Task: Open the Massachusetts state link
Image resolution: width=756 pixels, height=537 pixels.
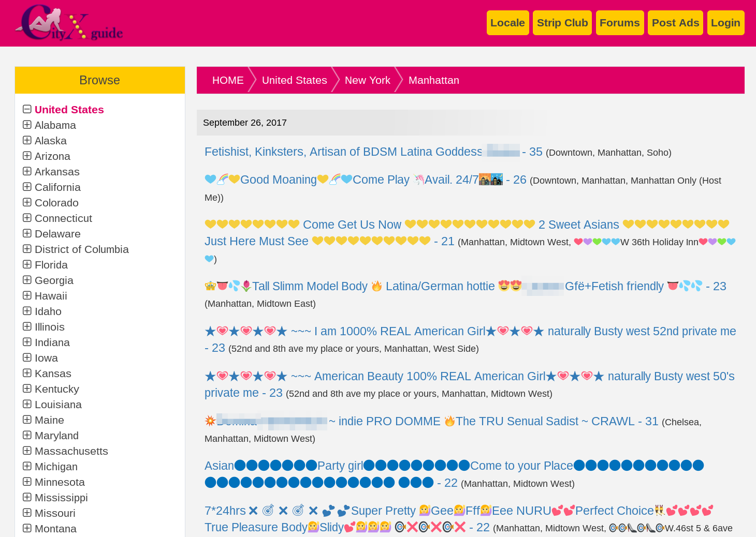Action: (71, 451)
